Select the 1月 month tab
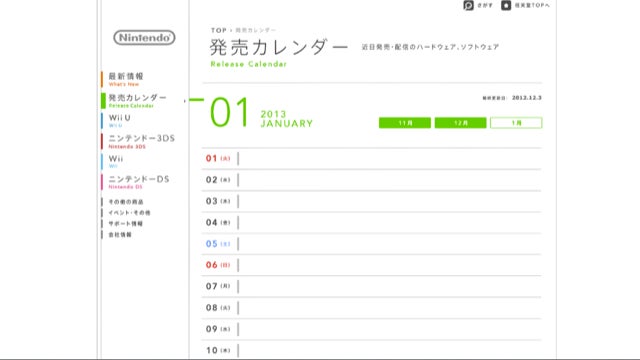The width and height of the screenshot is (640, 360). pyautogui.click(x=516, y=123)
